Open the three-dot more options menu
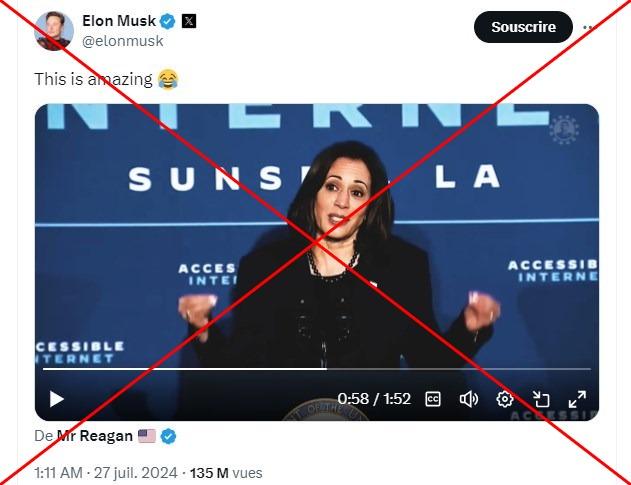Screen dimensions: 631x485 point(588,27)
